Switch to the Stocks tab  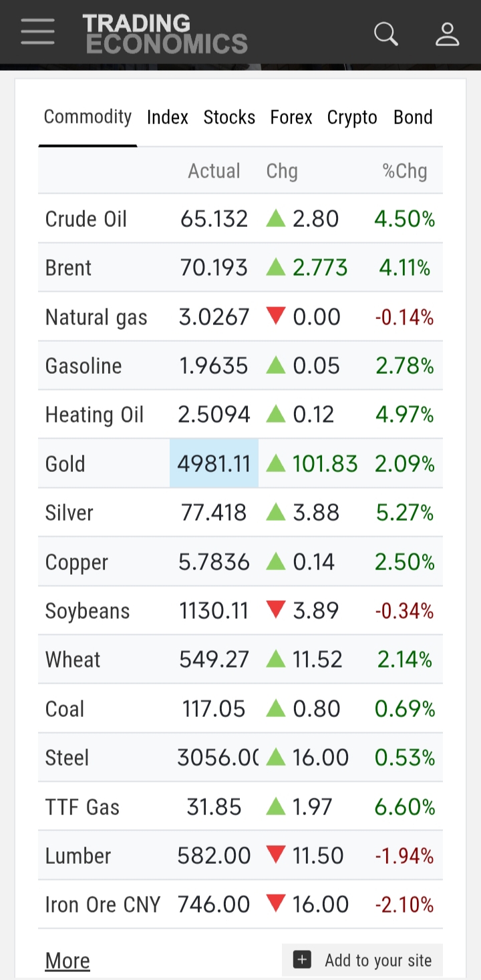[229, 117]
